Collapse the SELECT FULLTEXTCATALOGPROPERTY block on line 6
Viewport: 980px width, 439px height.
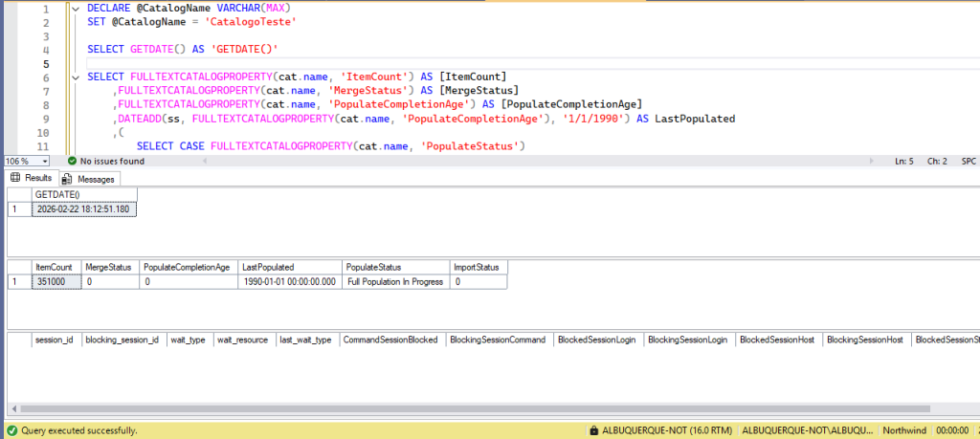point(77,77)
